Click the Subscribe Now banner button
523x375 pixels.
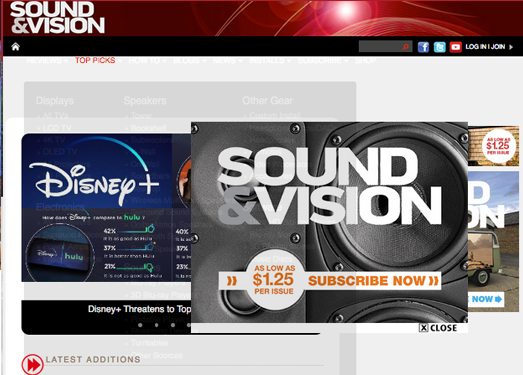[373, 281]
